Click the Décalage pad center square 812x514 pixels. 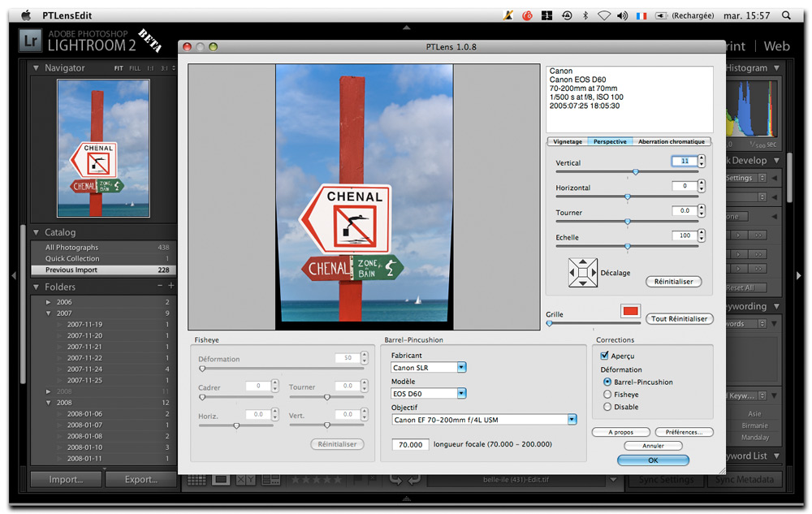pyautogui.click(x=582, y=272)
